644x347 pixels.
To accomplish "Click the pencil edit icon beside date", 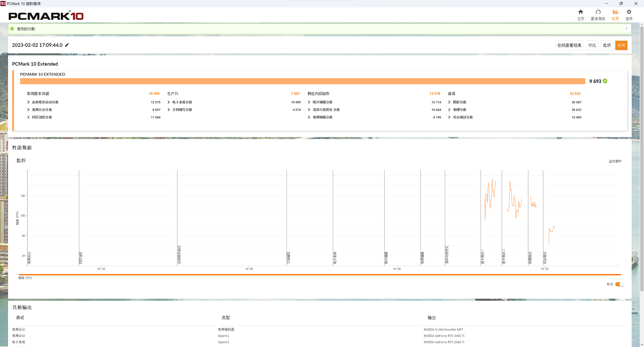I will pos(67,45).
